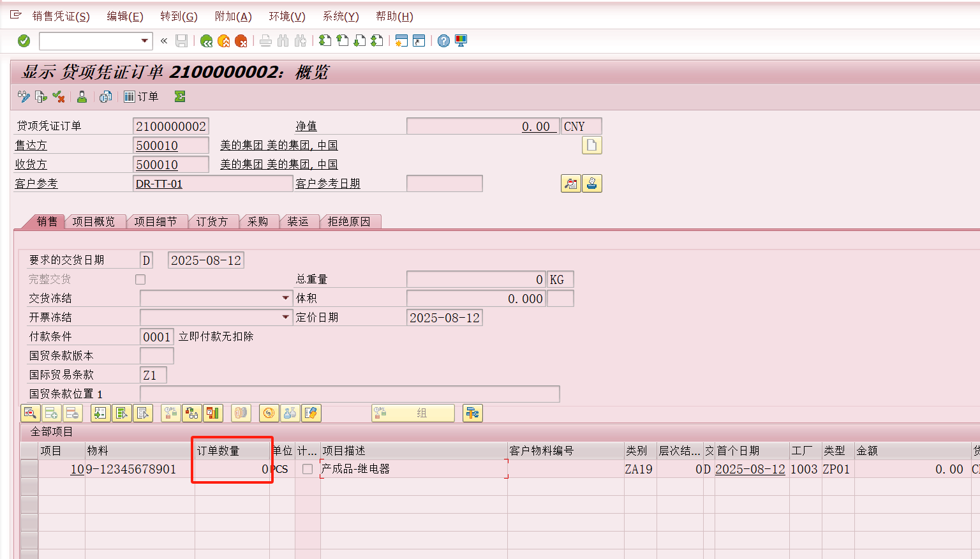
Task: Click the Find binoculars icon
Action: coord(283,41)
